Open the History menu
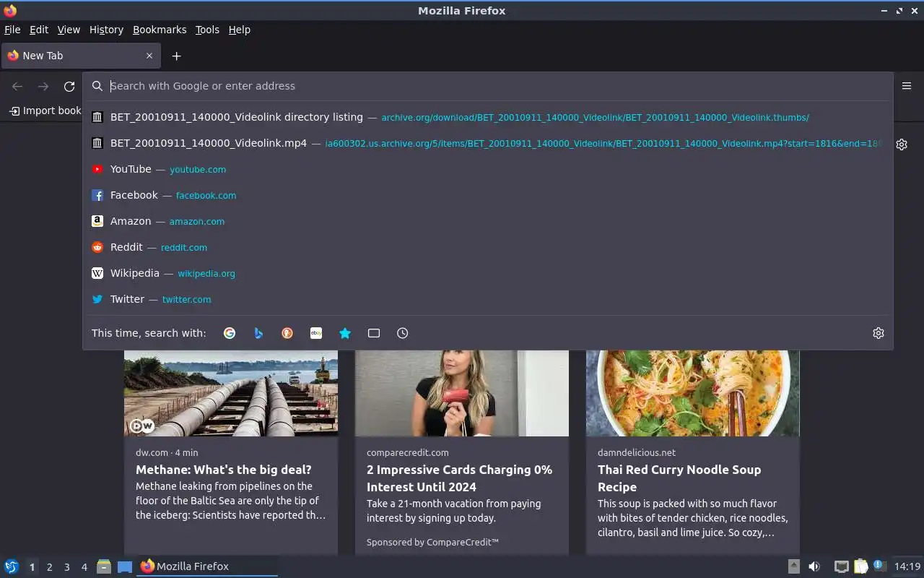Image resolution: width=924 pixels, height=578 pixels. click(106, 30)
